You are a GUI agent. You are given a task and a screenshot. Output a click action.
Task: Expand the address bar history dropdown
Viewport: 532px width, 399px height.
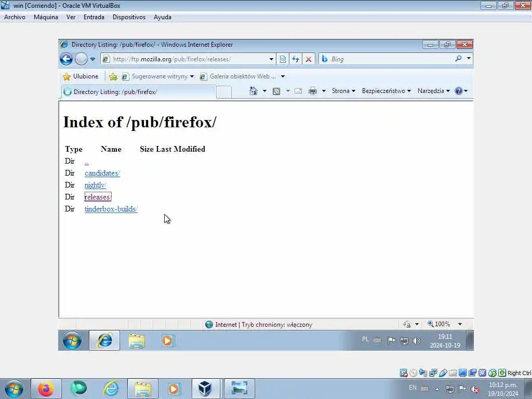[271, 59]
